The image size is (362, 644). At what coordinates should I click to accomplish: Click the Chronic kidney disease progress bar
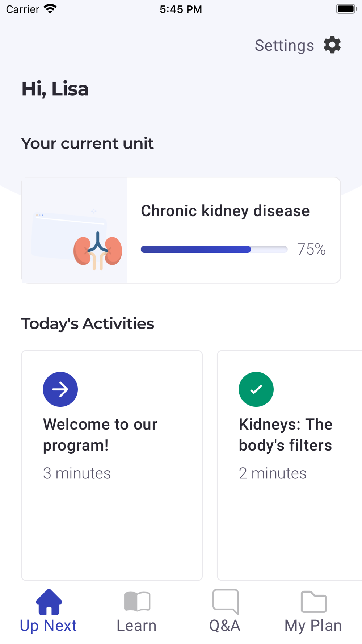pos(214,249)
